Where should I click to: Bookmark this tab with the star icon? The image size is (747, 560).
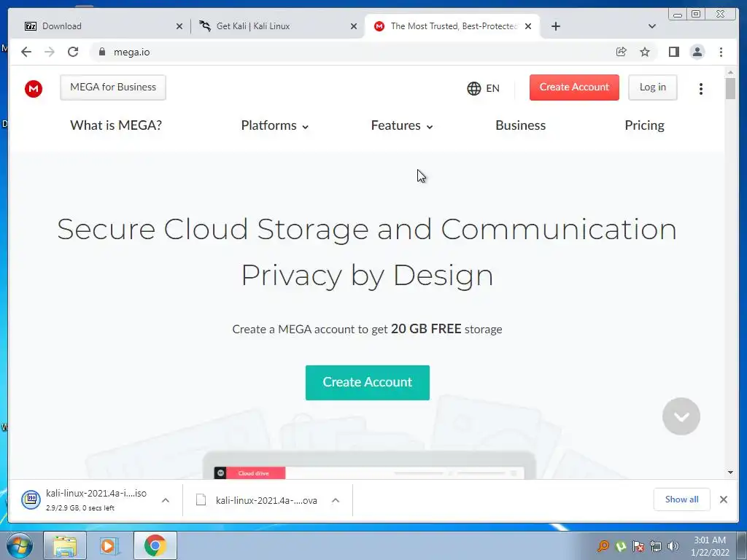coord(645,52)
